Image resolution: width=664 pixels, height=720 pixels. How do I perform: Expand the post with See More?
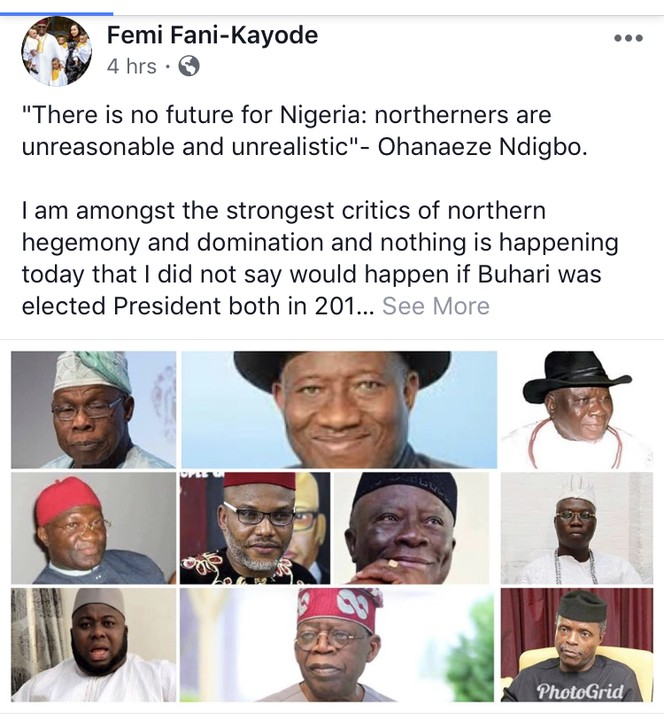pos(436,305)
